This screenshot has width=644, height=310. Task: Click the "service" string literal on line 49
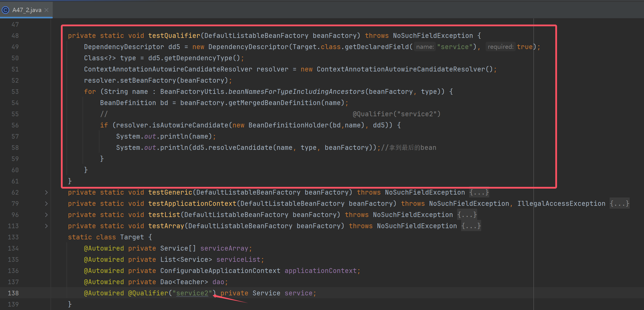[455, 47]
